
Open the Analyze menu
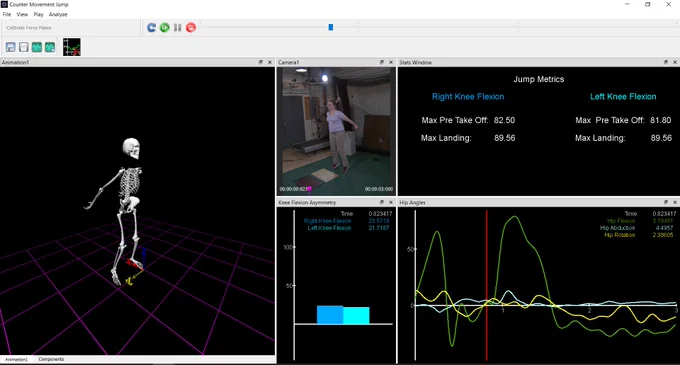pos(58,14)
